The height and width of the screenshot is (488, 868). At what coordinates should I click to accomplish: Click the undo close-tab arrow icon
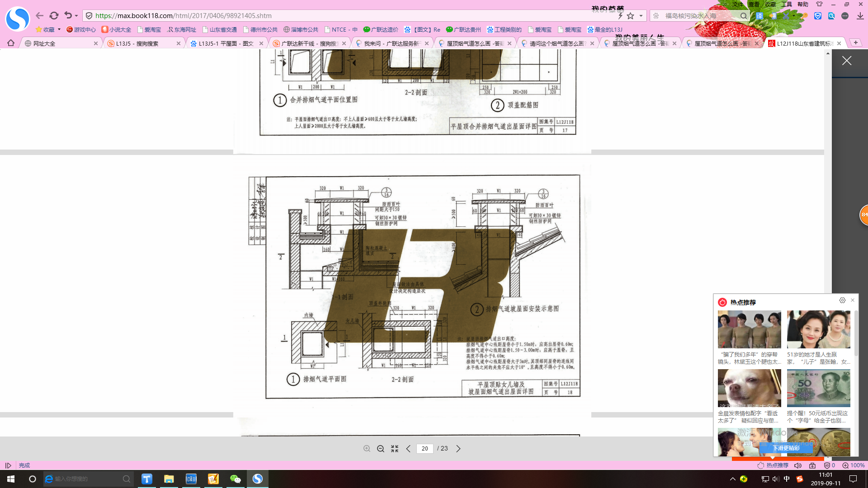tap(68, 15)
